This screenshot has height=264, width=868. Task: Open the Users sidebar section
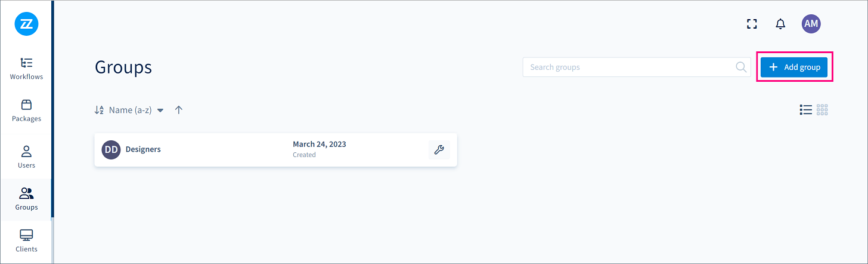pyautogui.click(x=26, y=157)
